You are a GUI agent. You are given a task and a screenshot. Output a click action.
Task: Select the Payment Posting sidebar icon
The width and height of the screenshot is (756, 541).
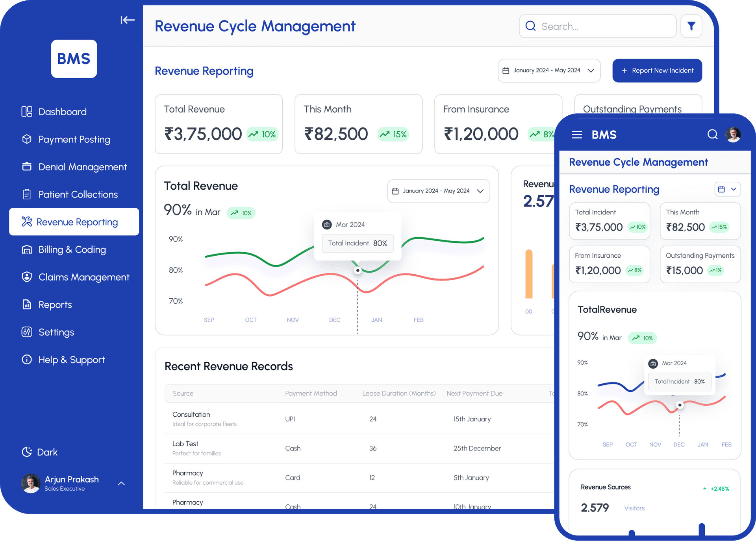(26, 139)
